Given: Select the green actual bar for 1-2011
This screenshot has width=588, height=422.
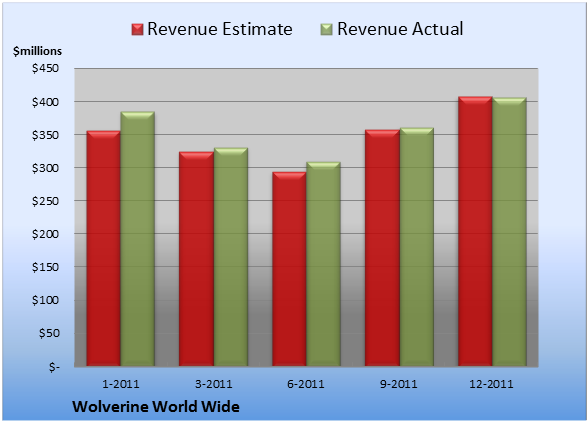Looking at the screenshot, I should point(137,239).
